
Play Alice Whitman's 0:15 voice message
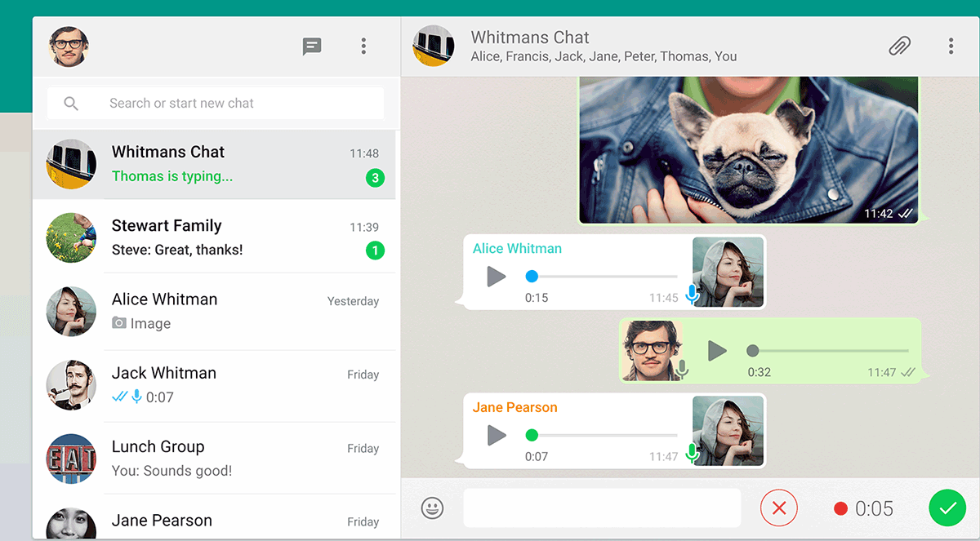tap(496, 277)
